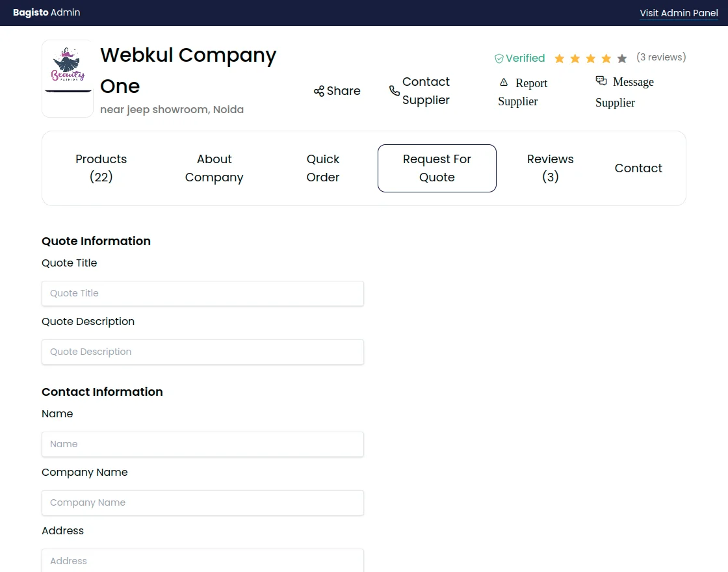Click the Share icon
The image size is (728, 572).
coord(318,91)
